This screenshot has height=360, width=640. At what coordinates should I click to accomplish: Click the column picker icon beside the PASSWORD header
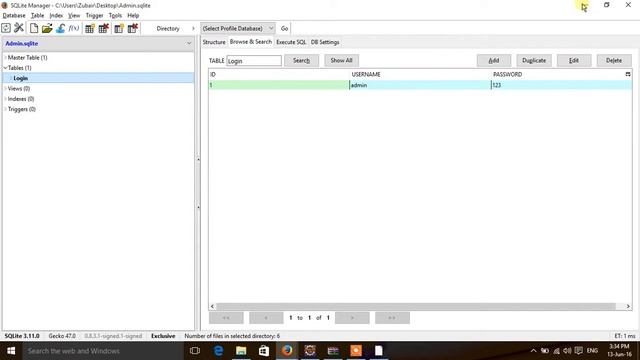[628, 74]
